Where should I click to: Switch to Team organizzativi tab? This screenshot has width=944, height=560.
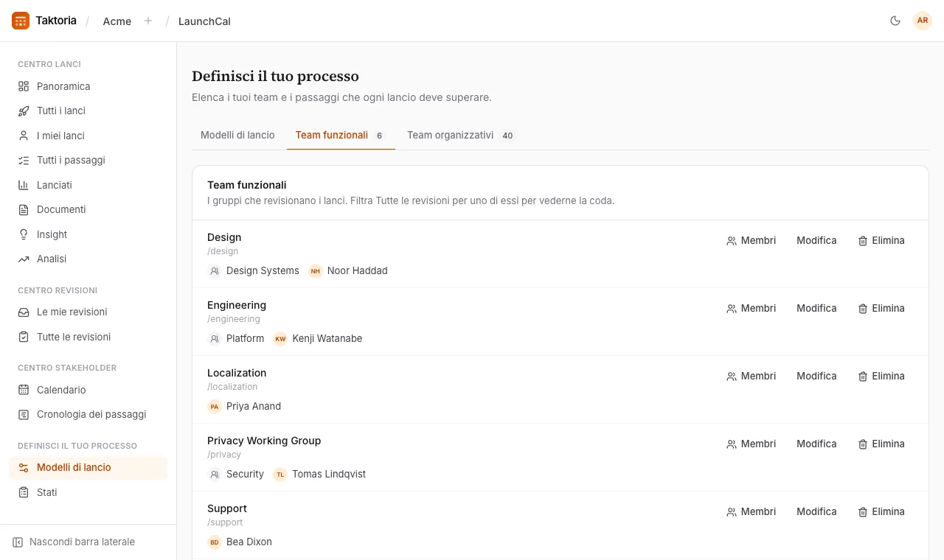point(461,135)
